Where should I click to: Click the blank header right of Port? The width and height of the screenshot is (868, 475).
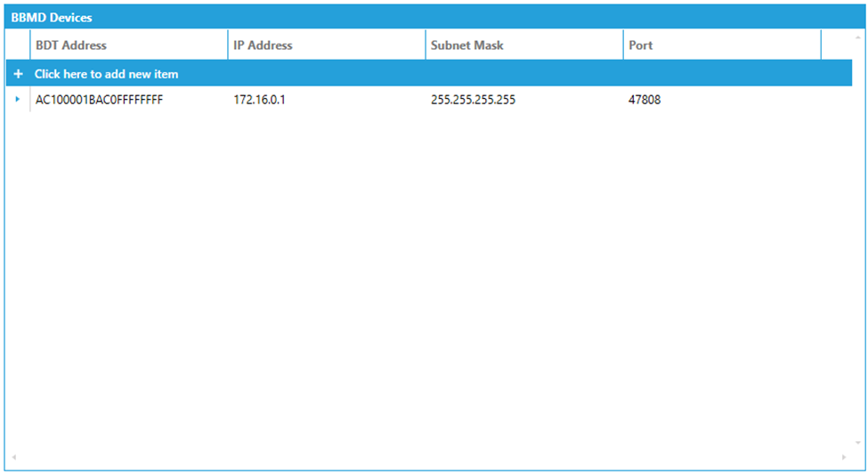(x=836, y=45)
